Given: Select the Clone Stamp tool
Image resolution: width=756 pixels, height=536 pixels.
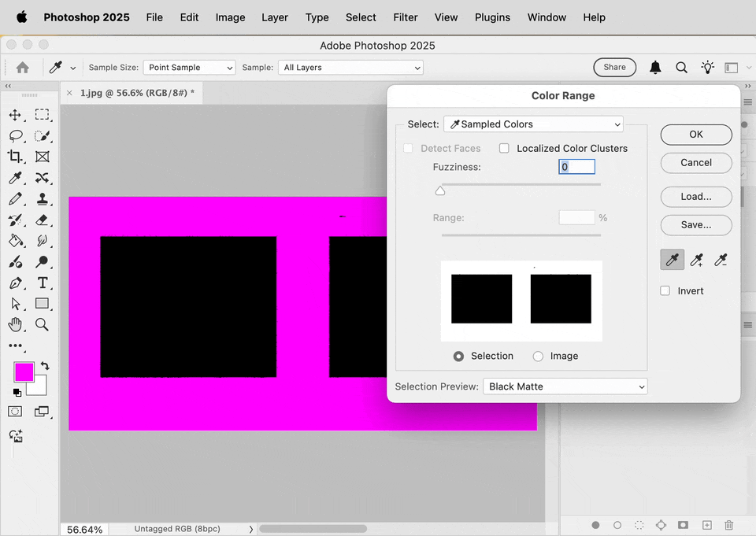Looking at the screenshot, I should pos(43,198).
